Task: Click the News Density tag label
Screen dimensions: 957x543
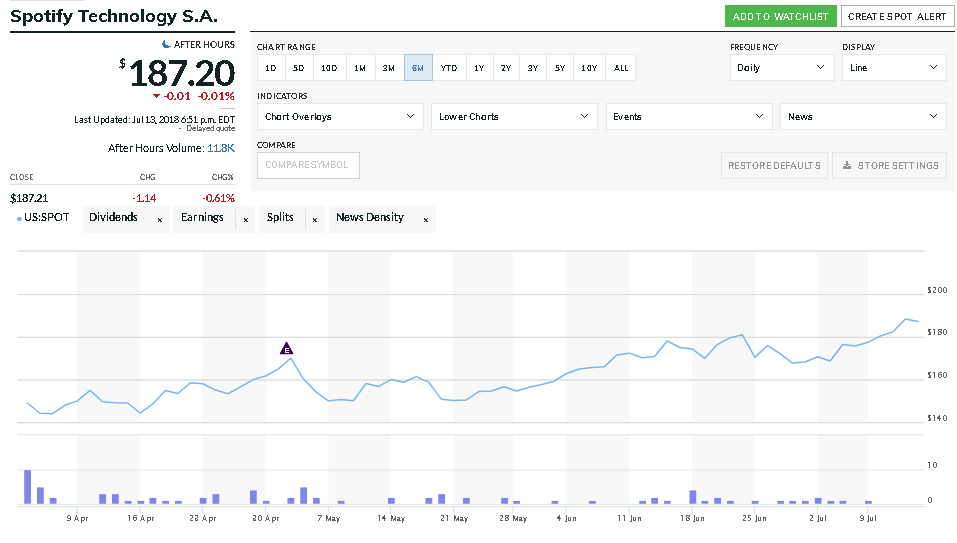Action: [x=370, y=217]
